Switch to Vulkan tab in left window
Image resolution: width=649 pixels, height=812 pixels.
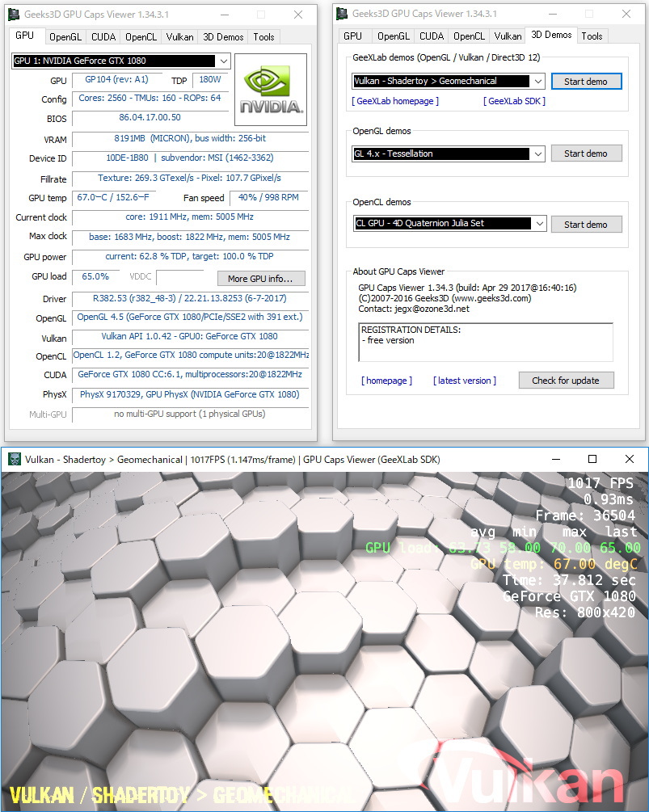tap(179, 37)
